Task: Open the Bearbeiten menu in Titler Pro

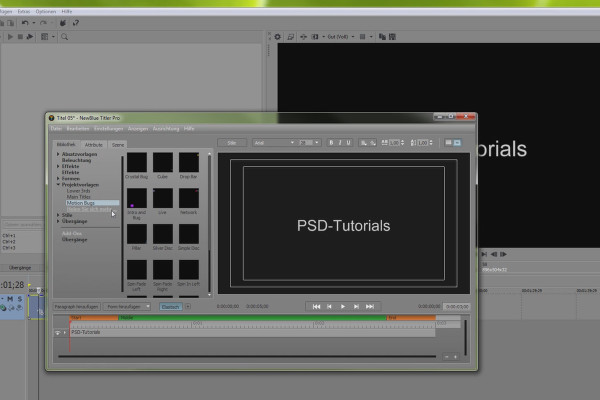Action: (x=78, y=129)
